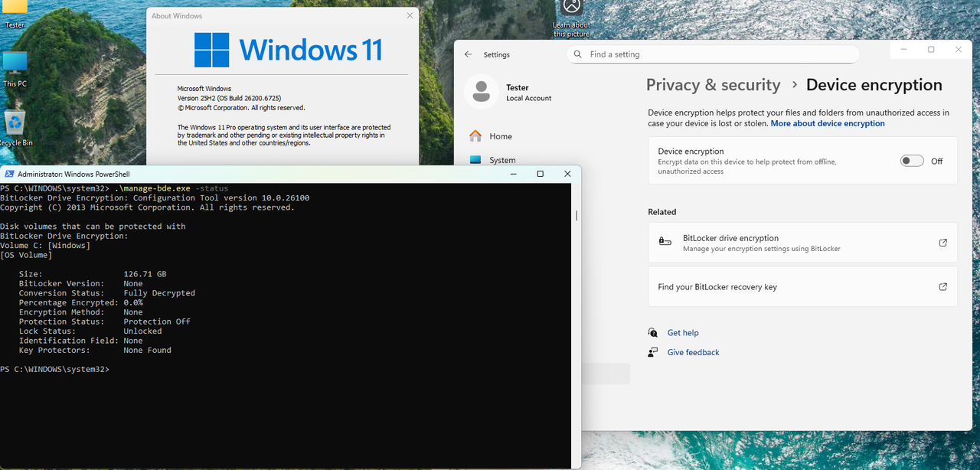Minimize the PowerShell window

[513, 174]
